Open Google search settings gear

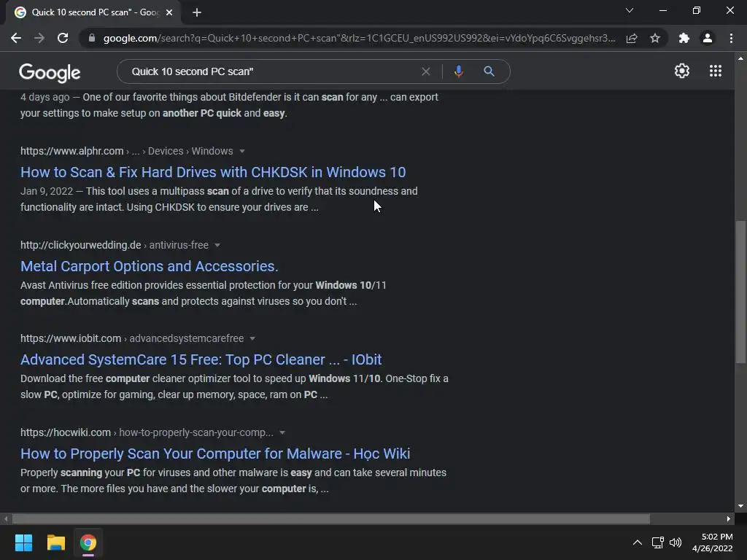click(x=682, y=71)
